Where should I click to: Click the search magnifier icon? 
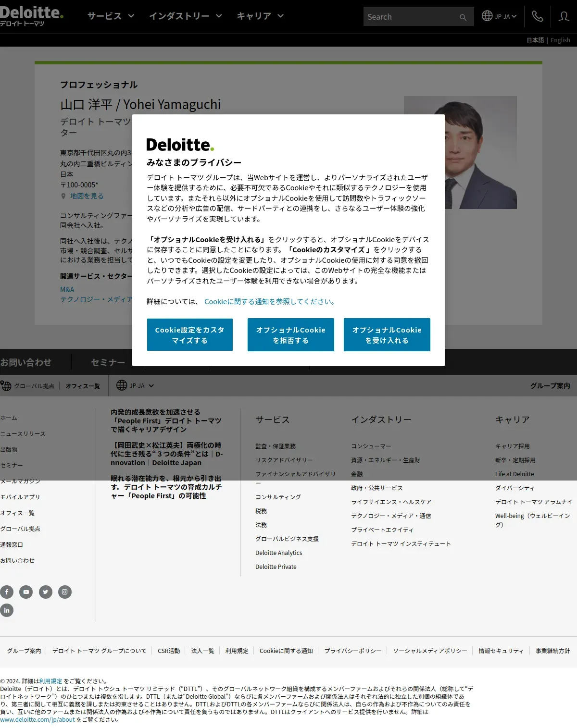pos(463,17)
